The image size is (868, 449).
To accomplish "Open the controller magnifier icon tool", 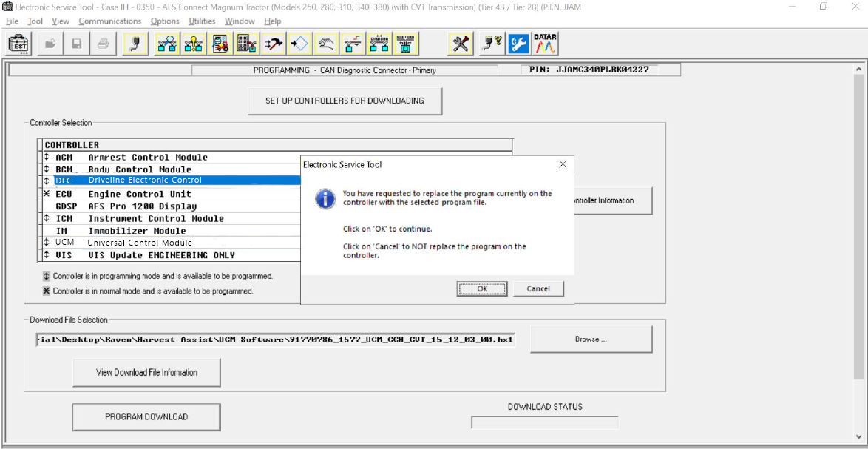I will pyautogui.click(x=166, y=44).
